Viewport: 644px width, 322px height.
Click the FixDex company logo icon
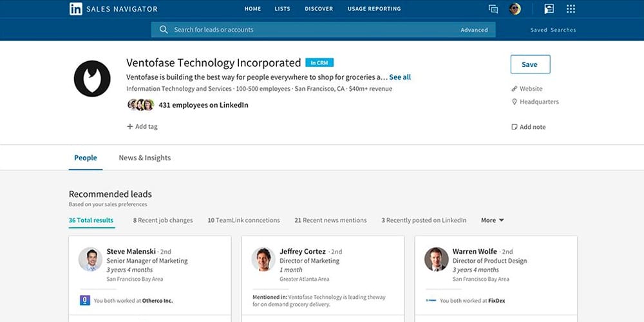click(431, 301)
